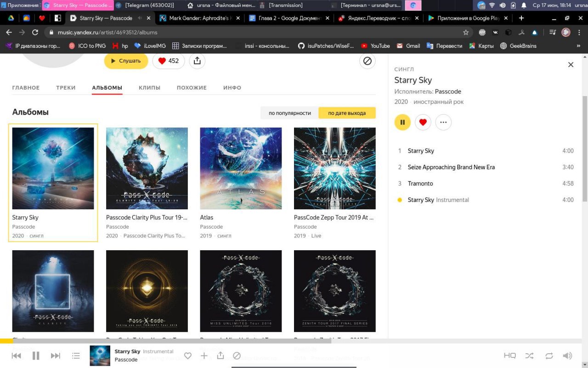Image resolution: width=588 pixels, height=368 pixels.
Task: Open Passcode artist link in side panel
Action: point(448,92)
